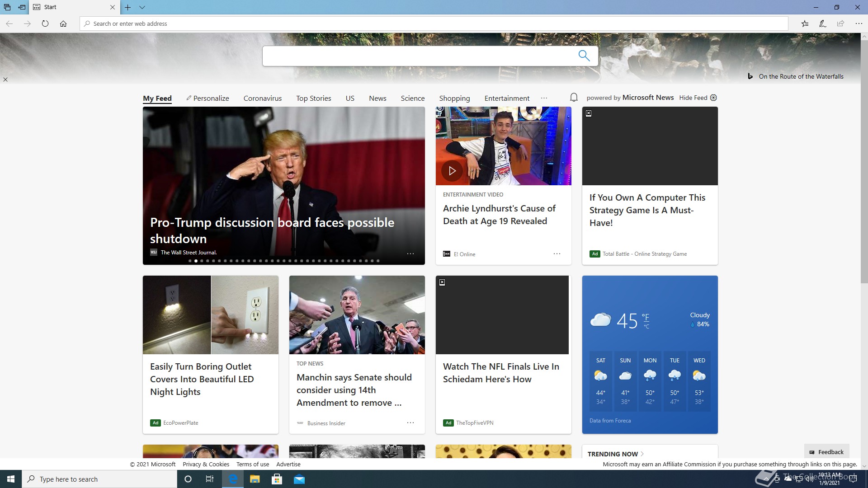
Task: Open the Science tab
Action: pos(413,98)
